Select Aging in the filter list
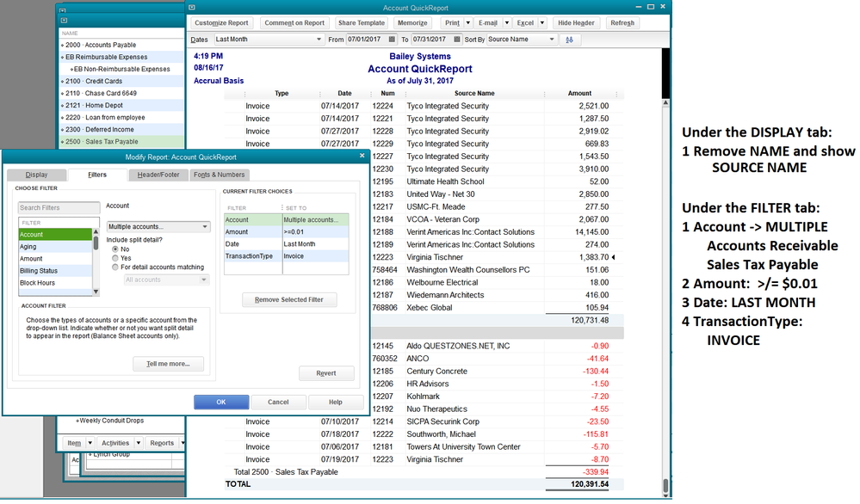The height and width of the screenshot is (504, 860). [55, 247]
